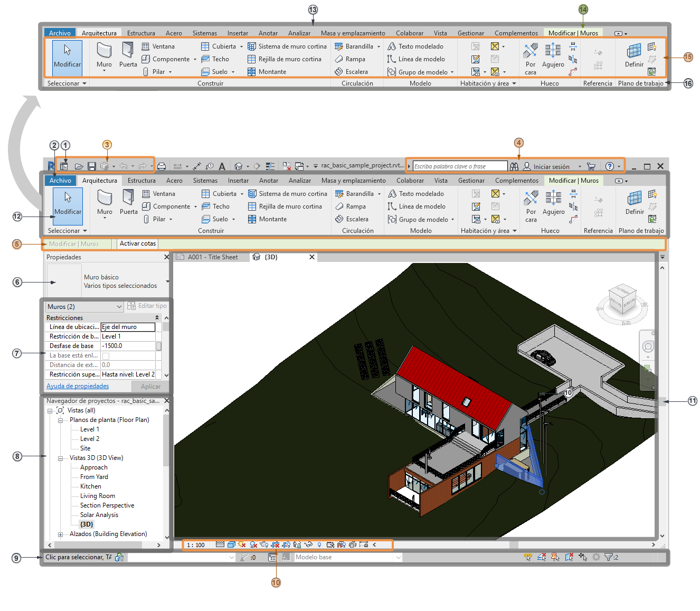Toggle Drag Elements on Selection in status bar
The height and width of the screenshot is (611, 700).
[583, 557]
